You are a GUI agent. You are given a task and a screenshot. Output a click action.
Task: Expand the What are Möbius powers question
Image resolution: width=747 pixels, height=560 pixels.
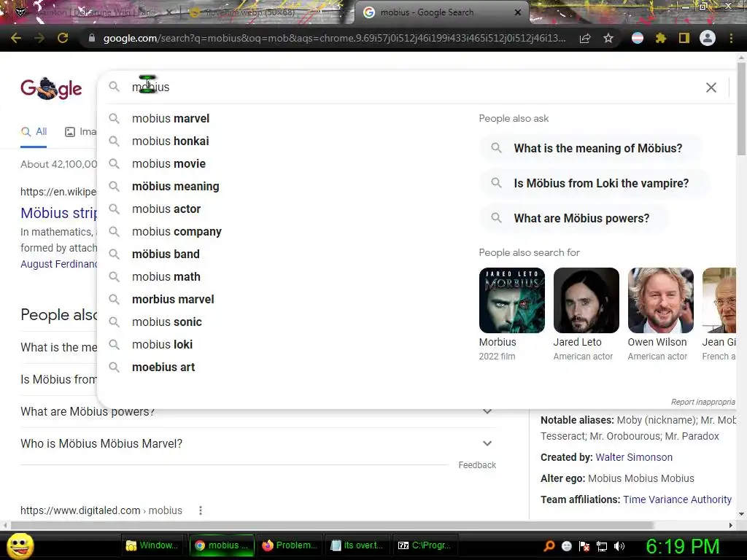(487, 411)
